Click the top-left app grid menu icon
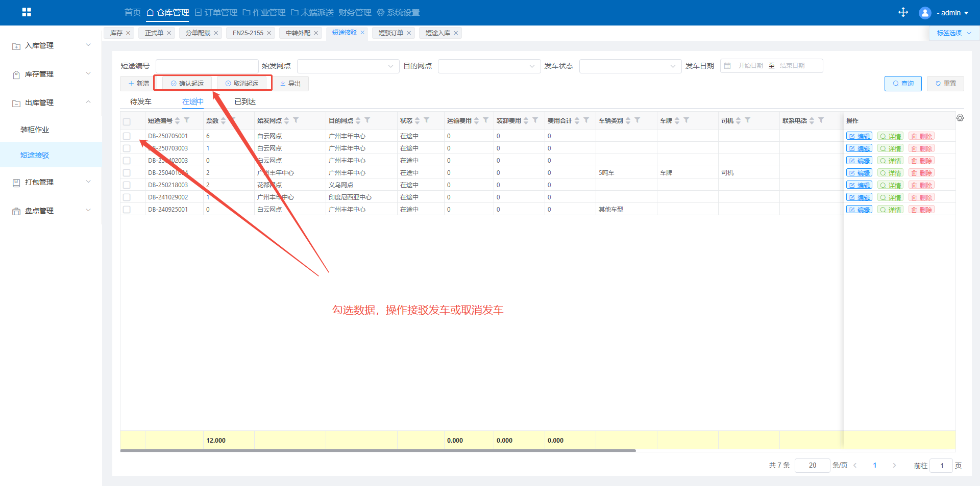 click(x=27, y=12)
